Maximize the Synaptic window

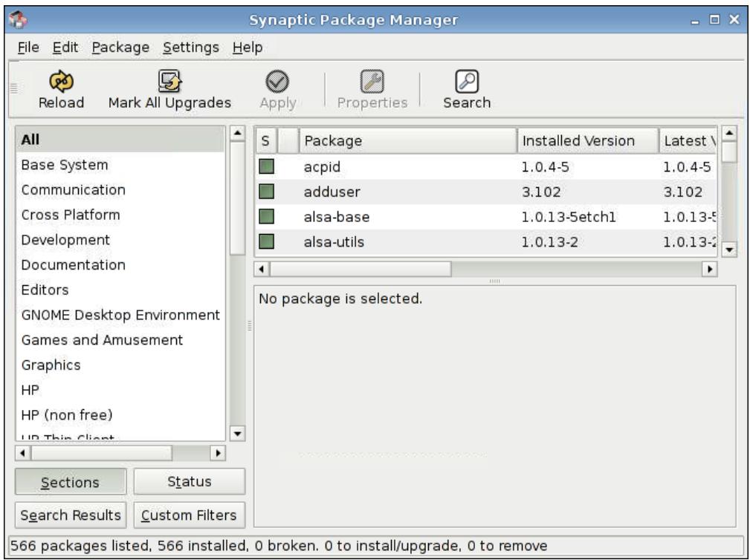[714, 19]
